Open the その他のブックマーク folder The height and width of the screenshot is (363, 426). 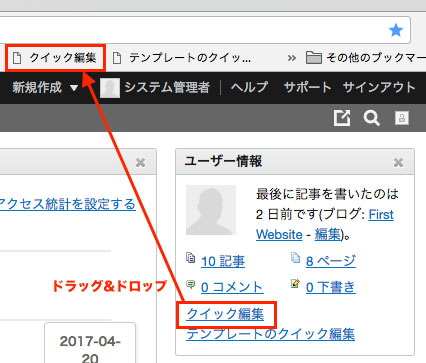(366, 58)
